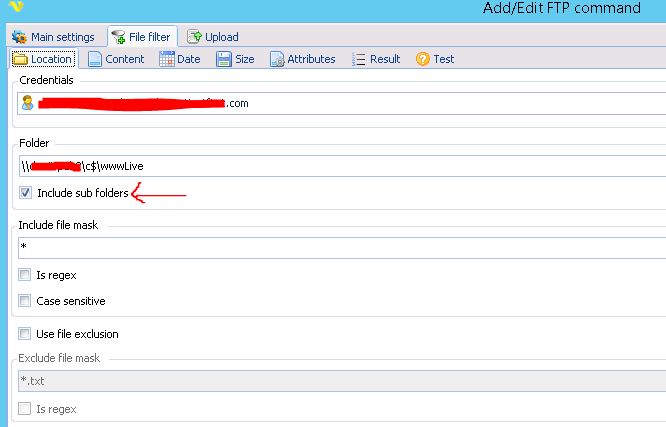Screen dimensions: 666x427
Task: Open the Credentials selection field
Action: pyautogui.click(x=400, y=102)
